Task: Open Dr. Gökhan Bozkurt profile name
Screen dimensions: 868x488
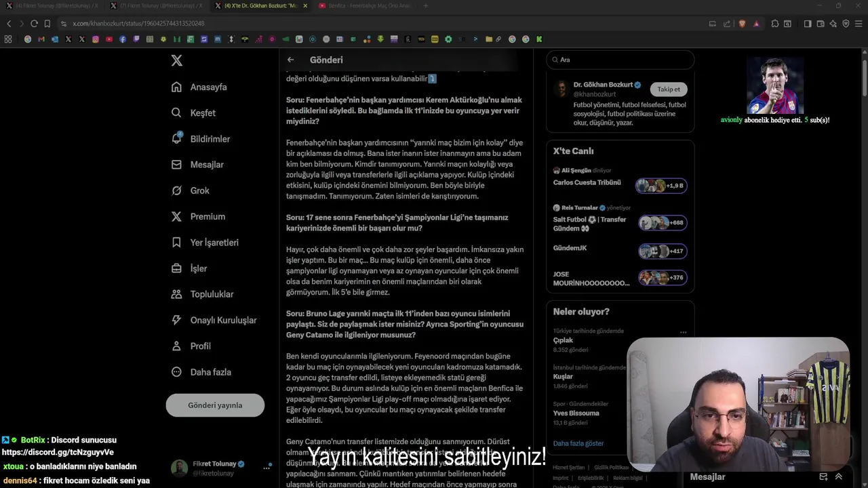Action: point(603,85)
